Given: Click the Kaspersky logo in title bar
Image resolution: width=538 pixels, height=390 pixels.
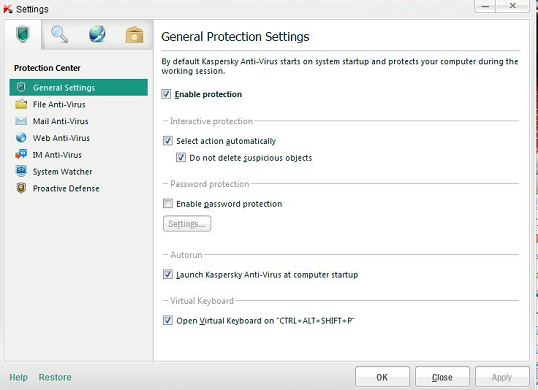Looking at the screenshot, I should click(x=8, y=9).
